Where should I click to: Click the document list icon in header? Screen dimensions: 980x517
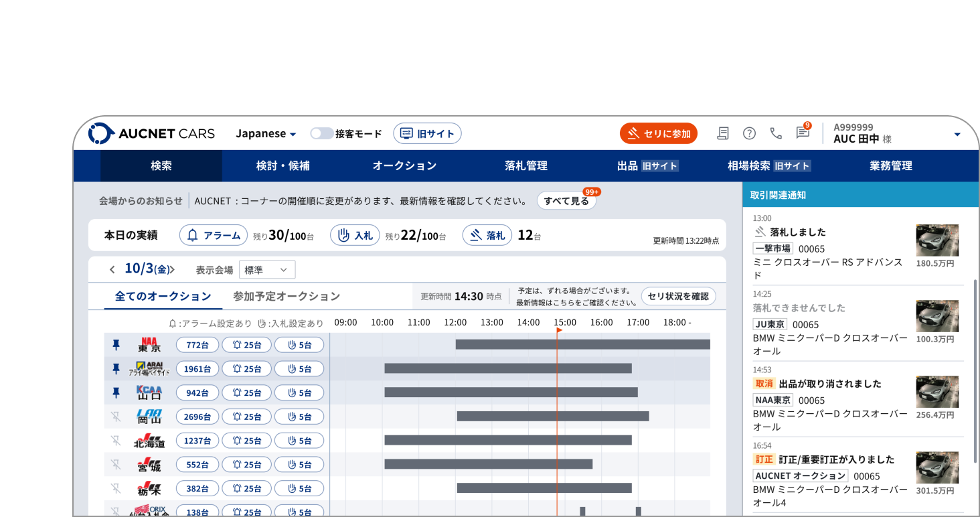pos(723,133)
